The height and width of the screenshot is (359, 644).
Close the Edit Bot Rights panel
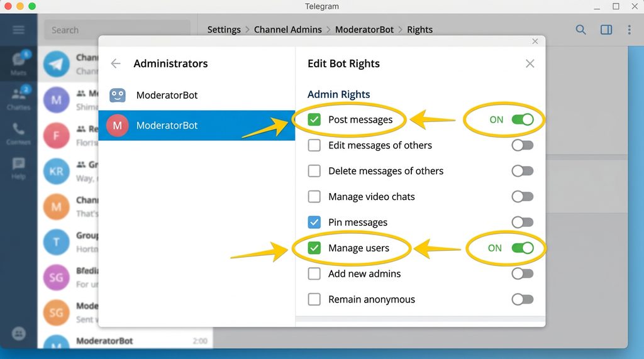pos(530,64)
